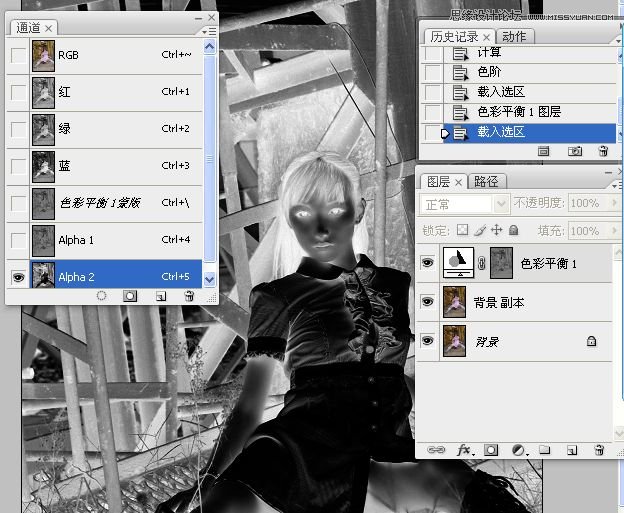Toggle visibility of 红 channel
The height and width of the screenshot is (513, 624).
coord(18,92)
